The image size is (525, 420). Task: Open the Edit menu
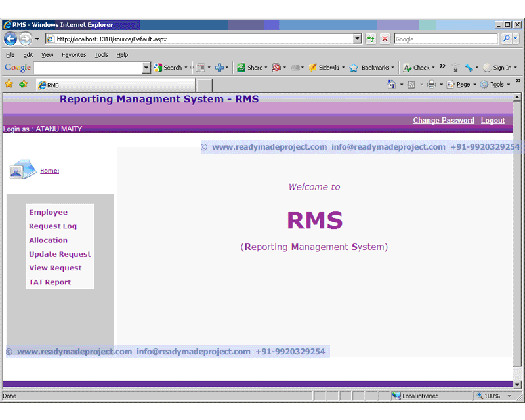pyautogui.click(x=28, y=54)
